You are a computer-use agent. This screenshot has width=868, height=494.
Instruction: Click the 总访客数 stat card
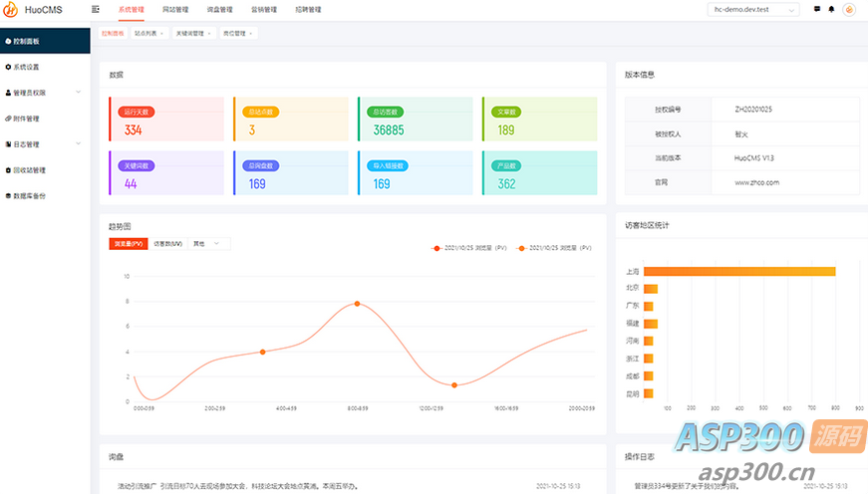click(415, 120)
